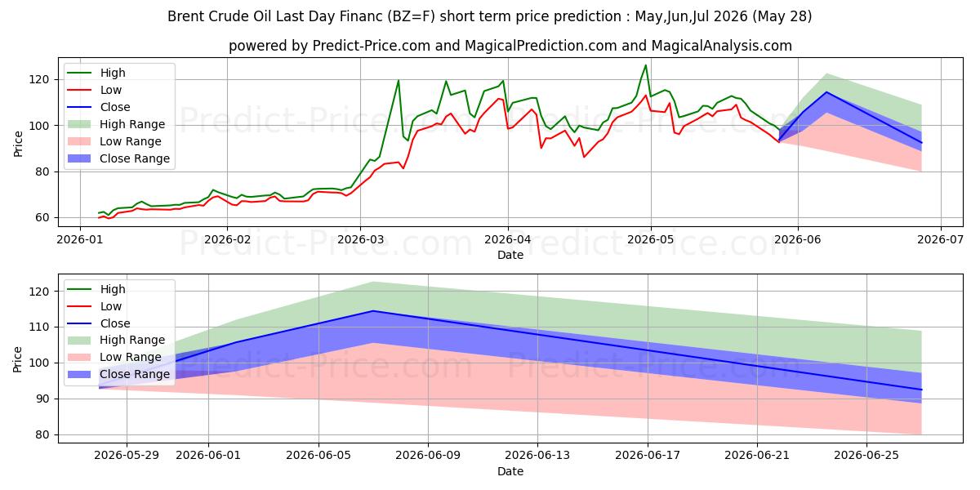Select High Range swatch in bottom legend
The image size is (980, 490).
[x=81, y=341]
